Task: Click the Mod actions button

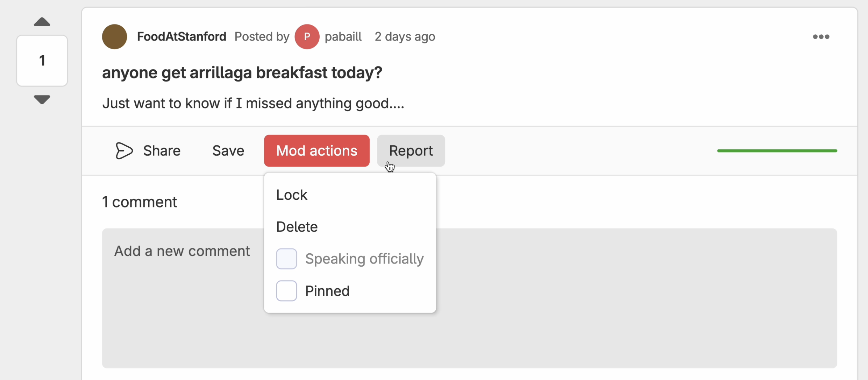Action: pyautogui.click(x=316, y=150)
